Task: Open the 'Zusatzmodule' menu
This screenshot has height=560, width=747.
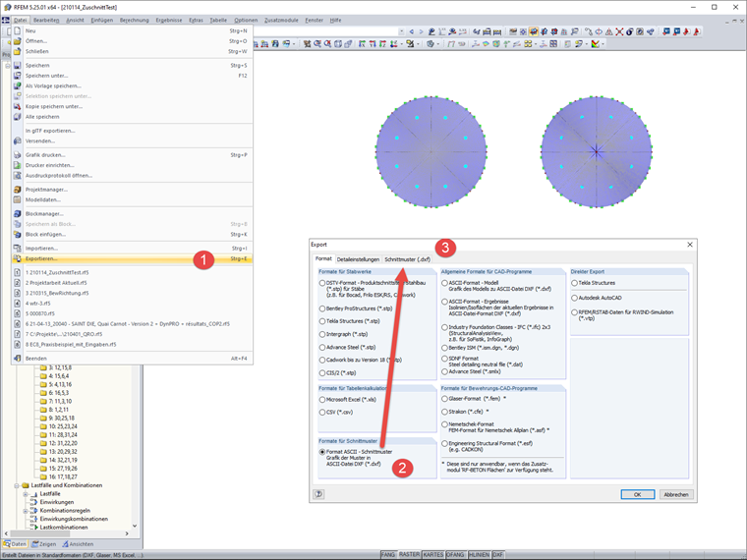Action: click(x=281, y=20)
